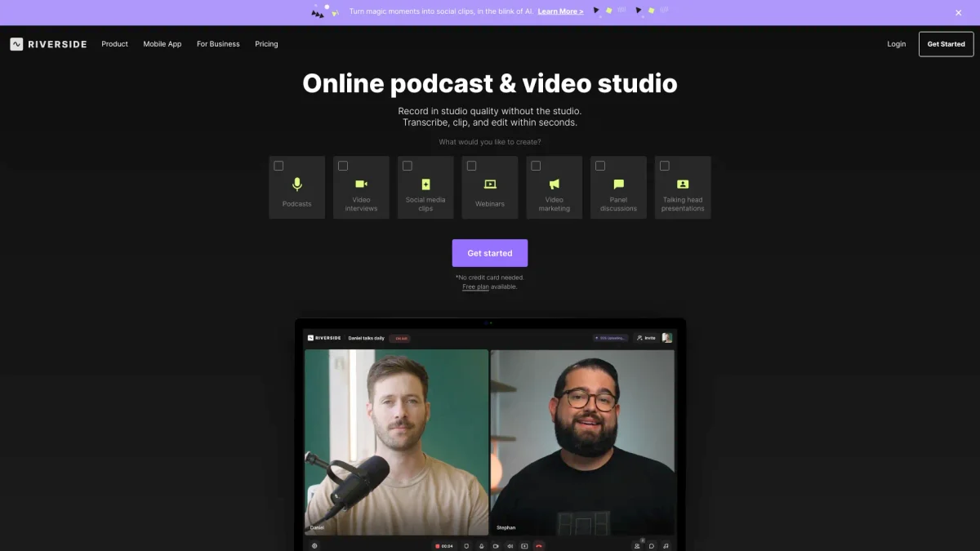
Task: Open the Mobile App nav item
Action: [163, 44]
